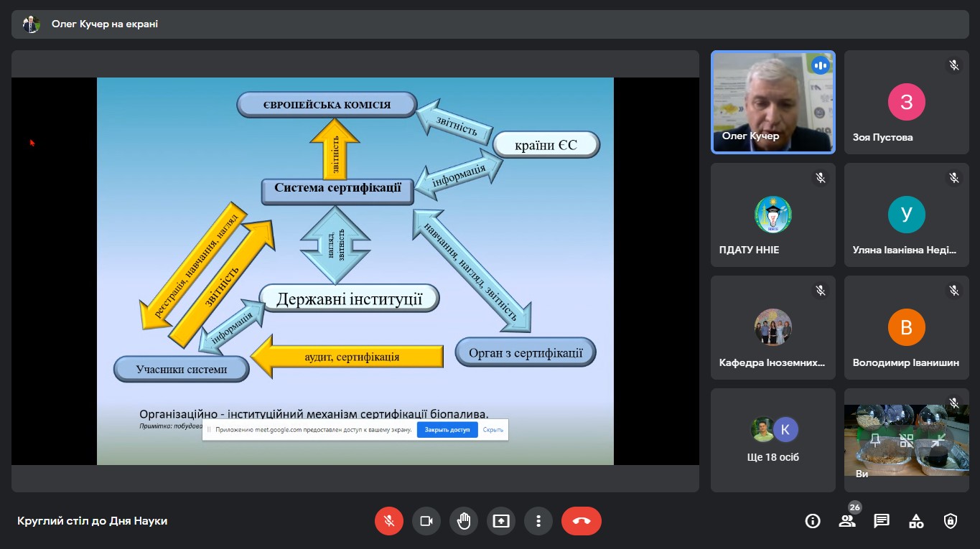Pin your own video tile
This screenshot has height=549, width=980.
(x=874, y=440)
